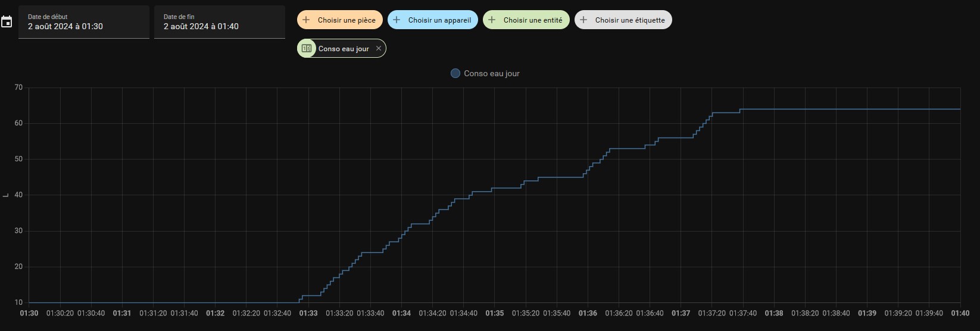Click the legend color dot for Conso eau jour
The width and height of the screenshot is (980, 331).
(455, 73)
